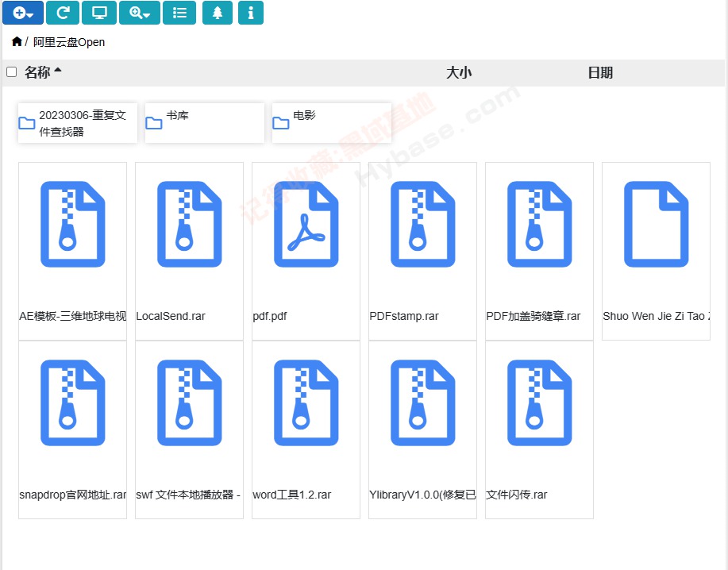Click the word工具1.2.rar file name

click(x=292, y=495)
